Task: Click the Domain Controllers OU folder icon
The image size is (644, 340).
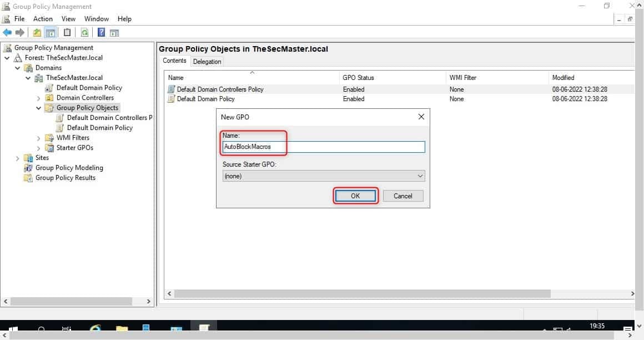Action: click(x=49, y=98)
